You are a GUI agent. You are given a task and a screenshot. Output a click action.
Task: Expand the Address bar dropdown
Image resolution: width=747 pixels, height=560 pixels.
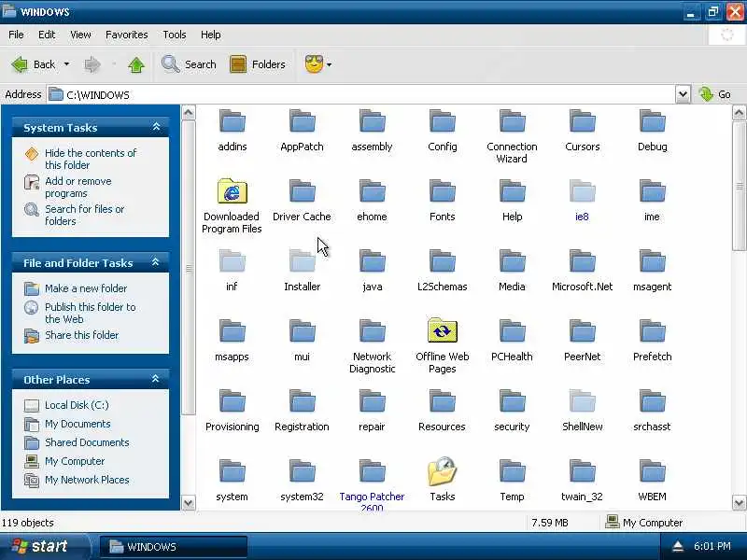tap(683, 94)
